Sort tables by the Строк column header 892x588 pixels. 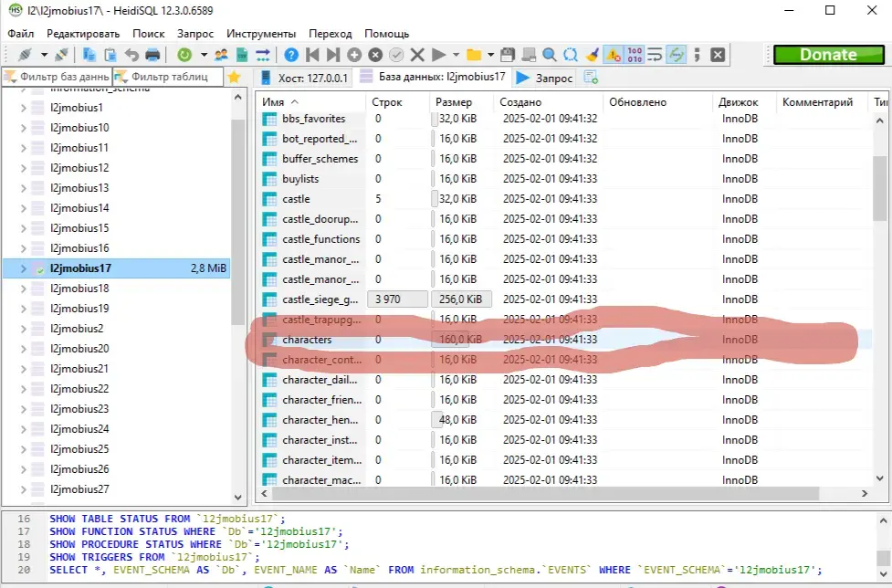coord(398,101)
